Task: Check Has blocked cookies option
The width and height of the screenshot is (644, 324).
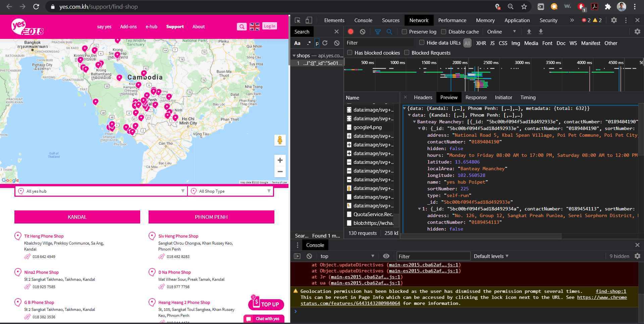Action: tap(350, 53)
